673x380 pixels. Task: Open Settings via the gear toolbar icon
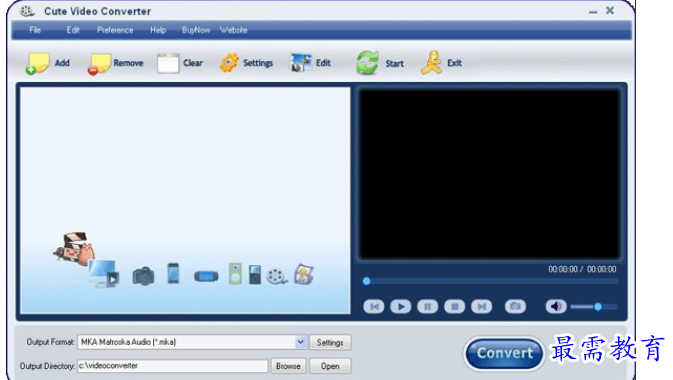(x=229, y=63)
